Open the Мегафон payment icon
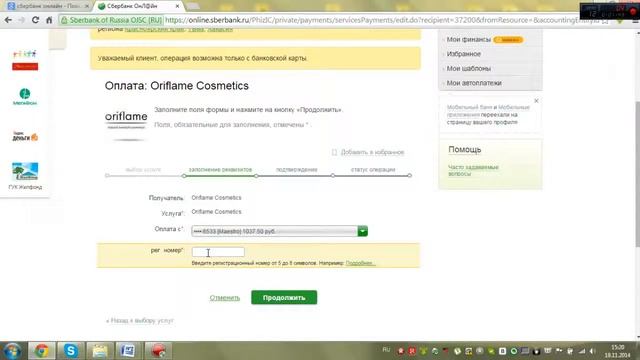 pos(25,97)
